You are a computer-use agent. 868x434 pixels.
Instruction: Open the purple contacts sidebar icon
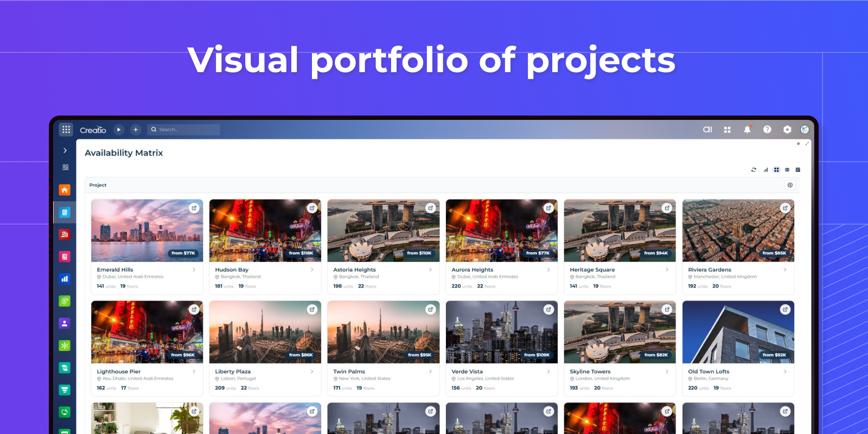65,323
